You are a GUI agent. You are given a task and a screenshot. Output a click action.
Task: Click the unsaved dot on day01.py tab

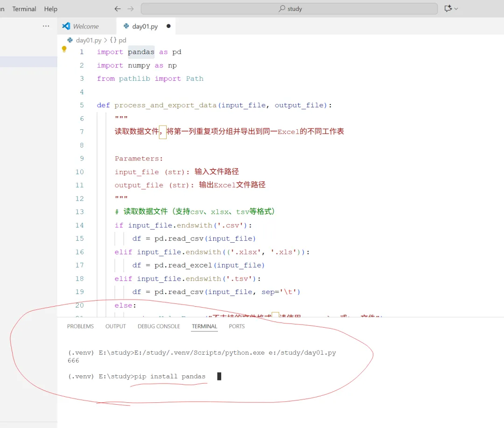point(168,26)
